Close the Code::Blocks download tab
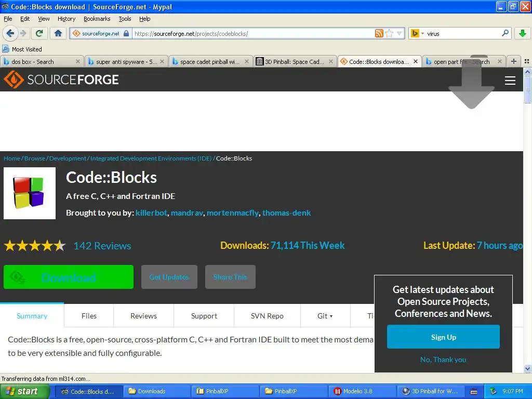 point(415,61)
